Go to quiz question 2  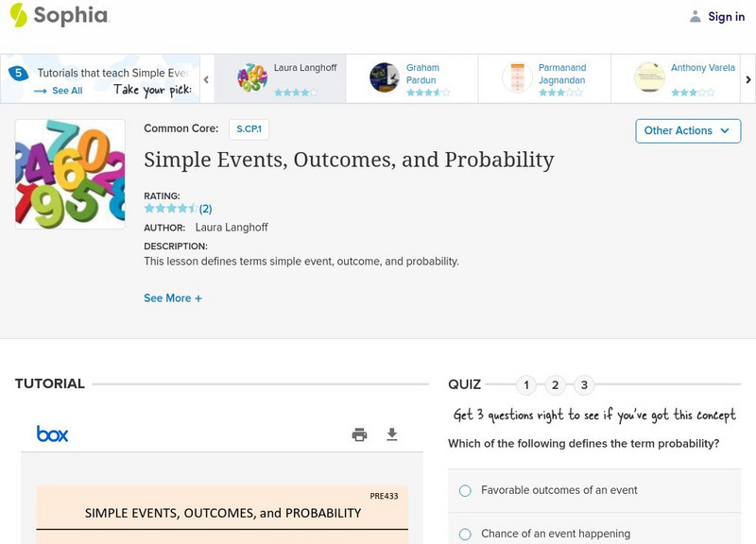pyautogui.click(x=556, y=385)
